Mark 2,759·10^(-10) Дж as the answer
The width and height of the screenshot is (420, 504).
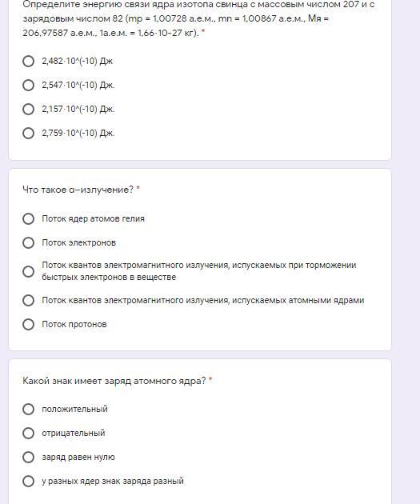tap(28, 133)
